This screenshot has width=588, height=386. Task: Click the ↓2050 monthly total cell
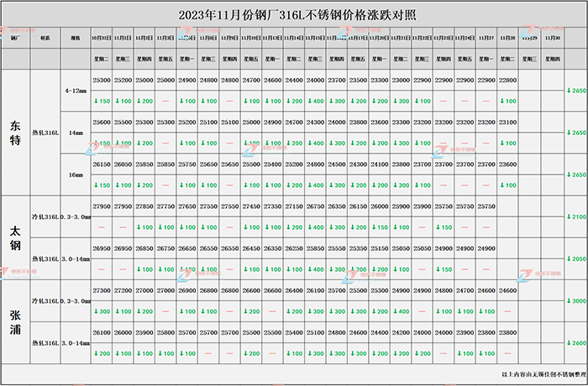click(576, 258)
